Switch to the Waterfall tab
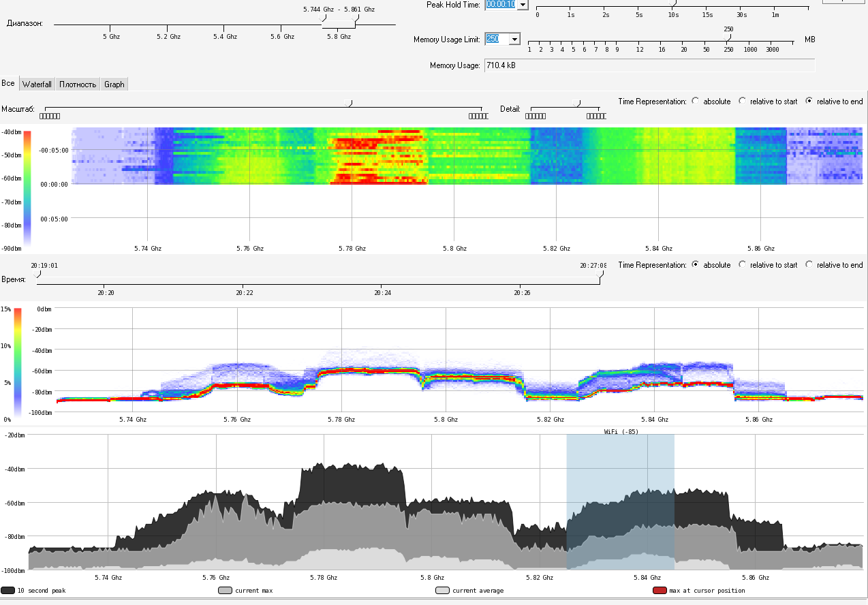 pyautogui.click(x=37, y=84)
